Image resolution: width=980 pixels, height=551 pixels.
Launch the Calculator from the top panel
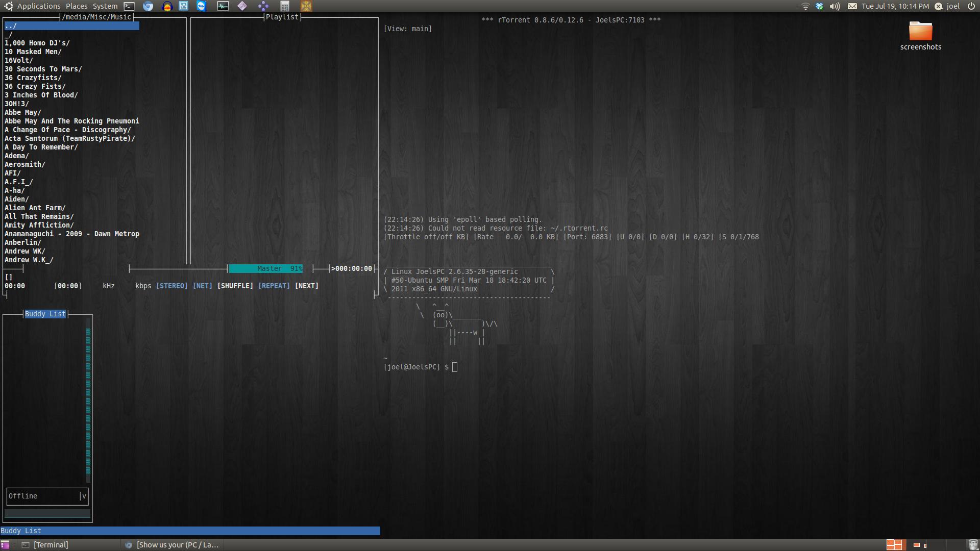(285, 6)
